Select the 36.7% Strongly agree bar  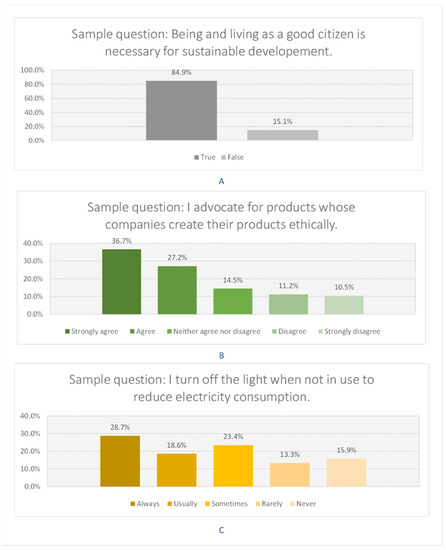pyautogui.click(x=122, y=282)
